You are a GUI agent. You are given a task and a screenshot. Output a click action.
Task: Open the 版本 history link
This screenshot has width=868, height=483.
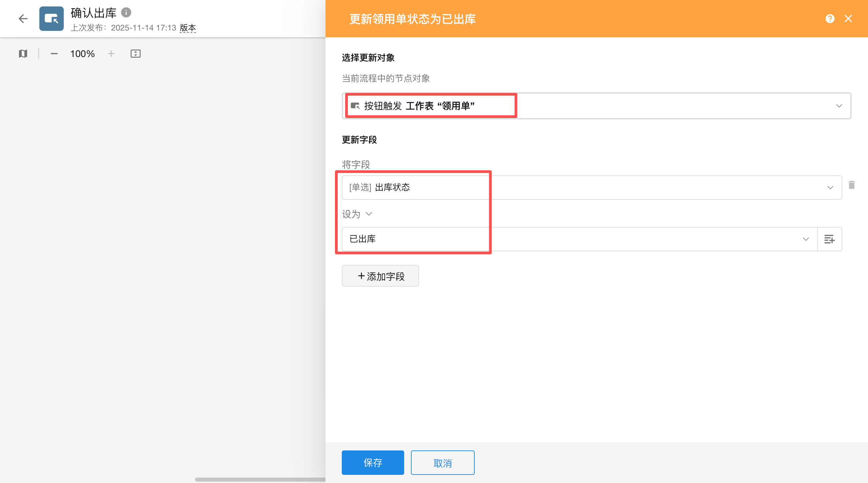pyautogui.click(x=188, y=28)
